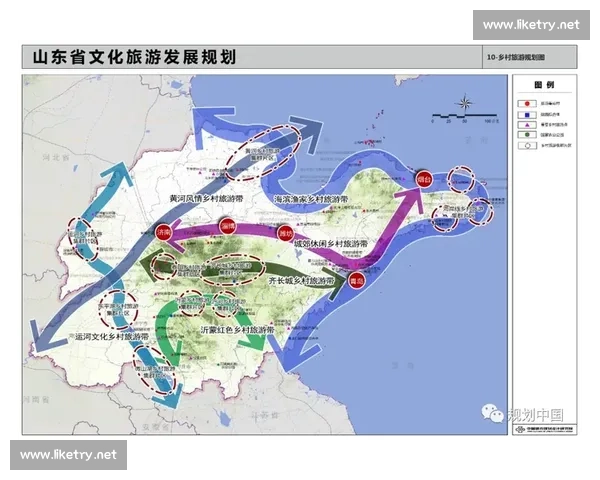600x480 pixels.
Task: Click the red 济南 city marker
Action: (x=165, y=232)
